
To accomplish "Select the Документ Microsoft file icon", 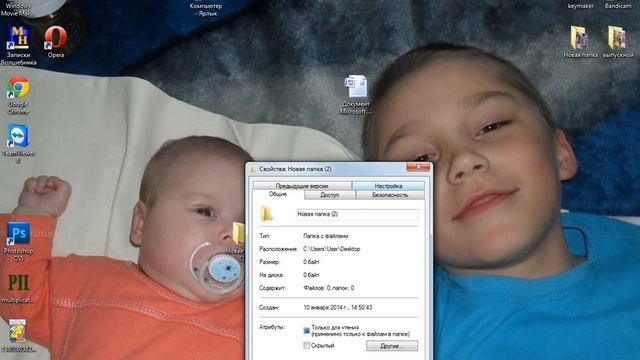I will coord(356,94).
